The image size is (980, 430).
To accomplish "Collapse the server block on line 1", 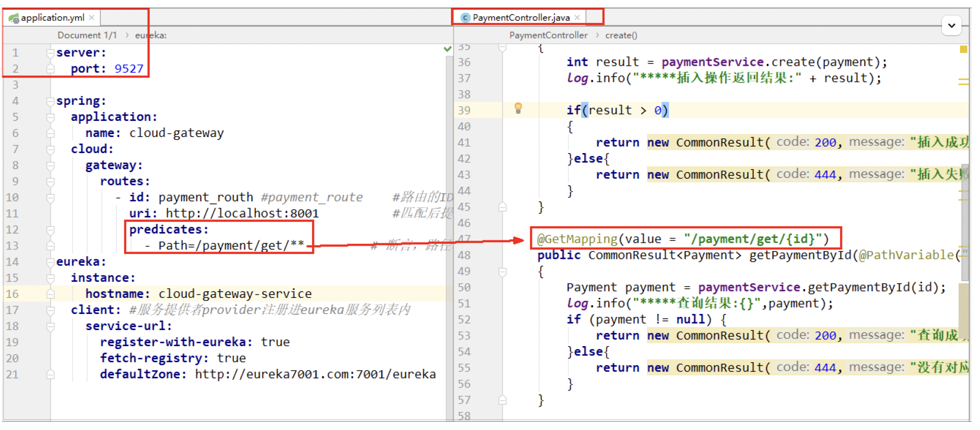I will (x=50, y=53).
